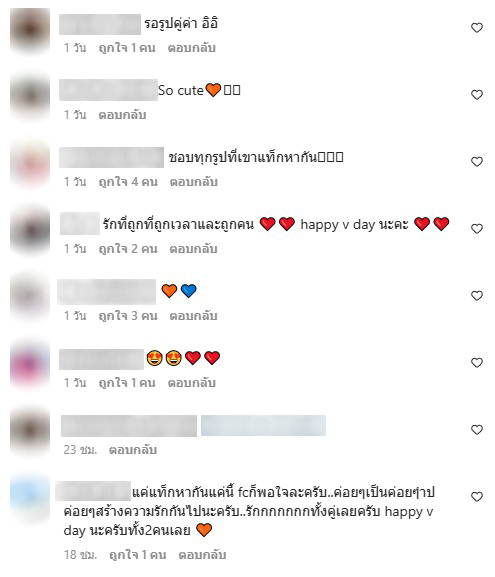This screenshot has width=495, height=577.
Task: Open avatar of 'So cute' commenter
Action: [30, 96]
